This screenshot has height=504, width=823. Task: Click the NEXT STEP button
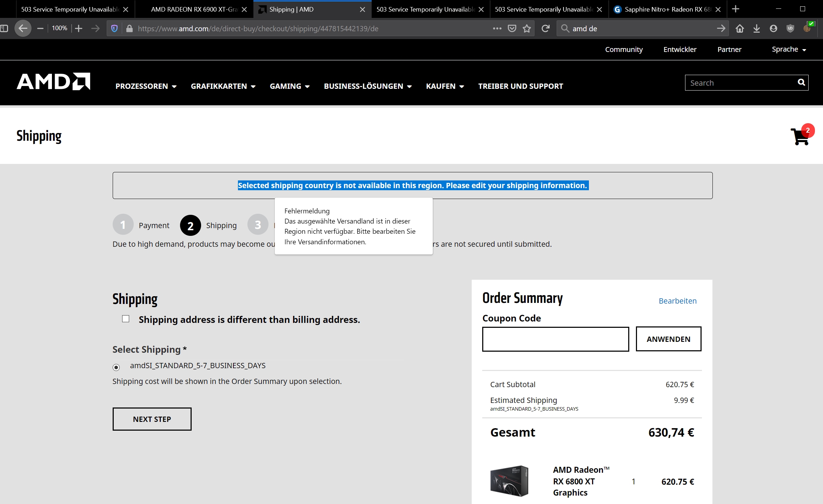pyautogui.click(x=152, y=419)
